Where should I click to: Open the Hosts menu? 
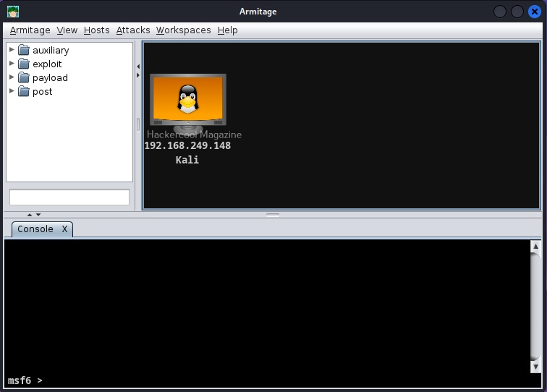pos(97,30)
